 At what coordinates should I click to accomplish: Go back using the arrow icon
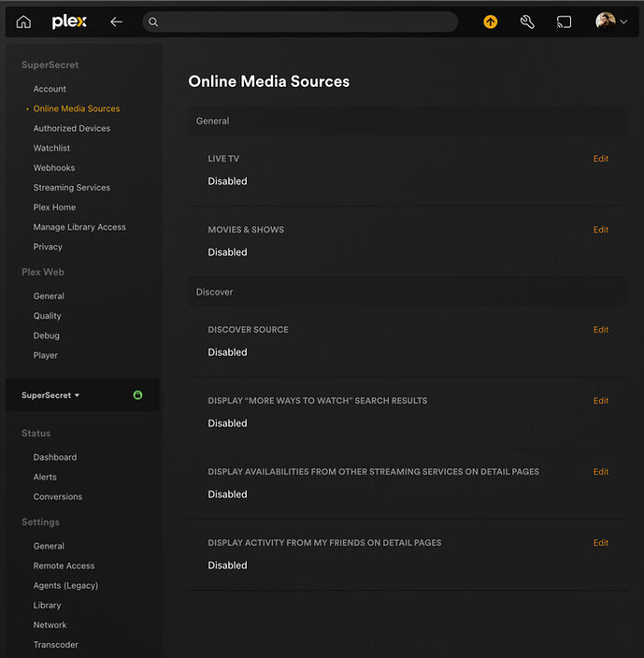[116, 21]
